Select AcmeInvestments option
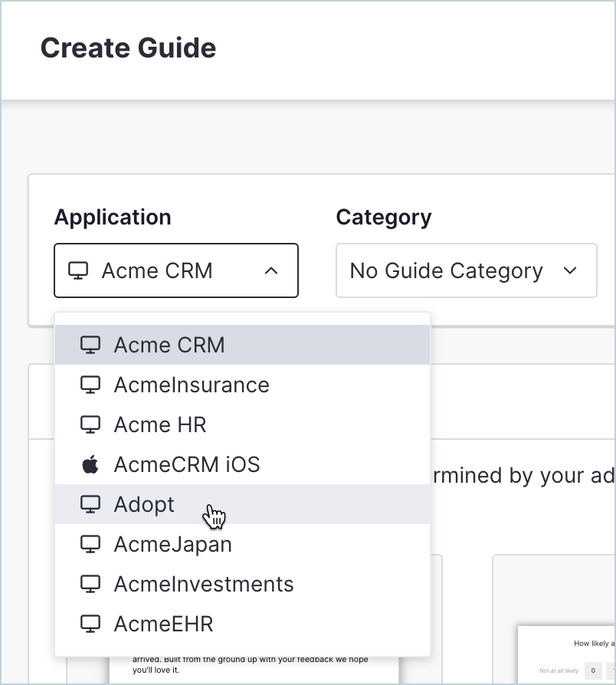The height and width of the screenshot is (685, 616). pyautogui.click(x=242, y=584)
